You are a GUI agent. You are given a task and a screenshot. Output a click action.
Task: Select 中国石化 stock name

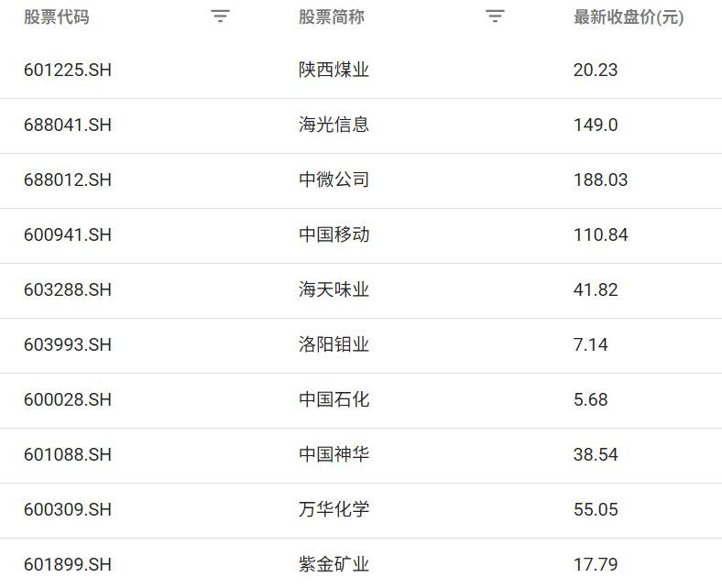334,400
